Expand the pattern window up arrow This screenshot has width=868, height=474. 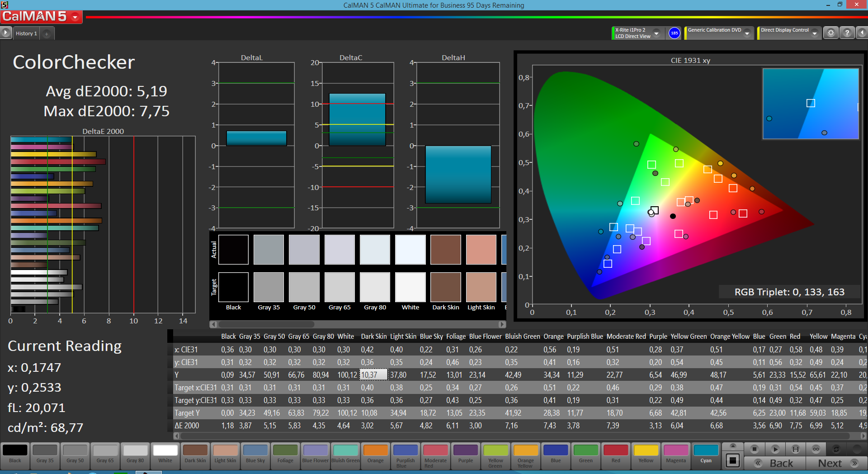(733, 446)
